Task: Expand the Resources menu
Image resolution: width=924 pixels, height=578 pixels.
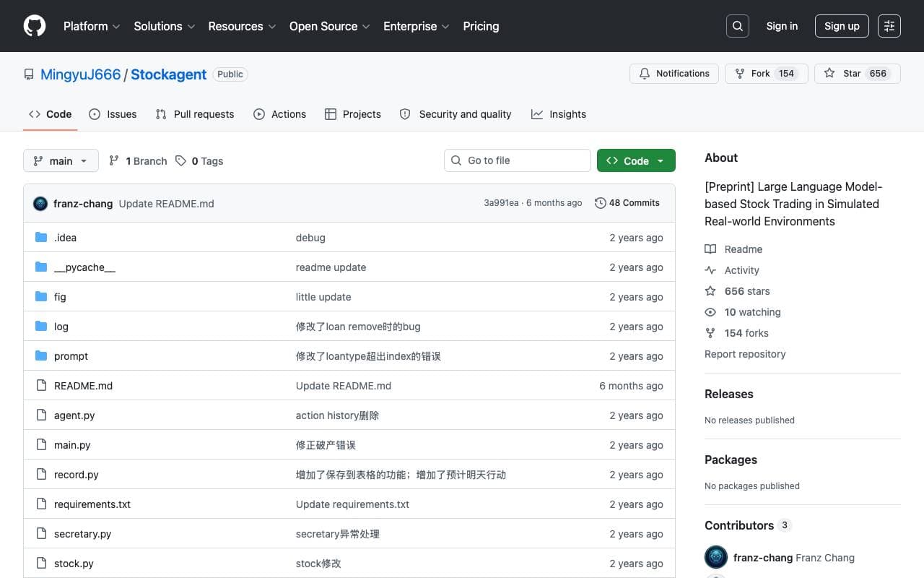Action: click(242, 26)
